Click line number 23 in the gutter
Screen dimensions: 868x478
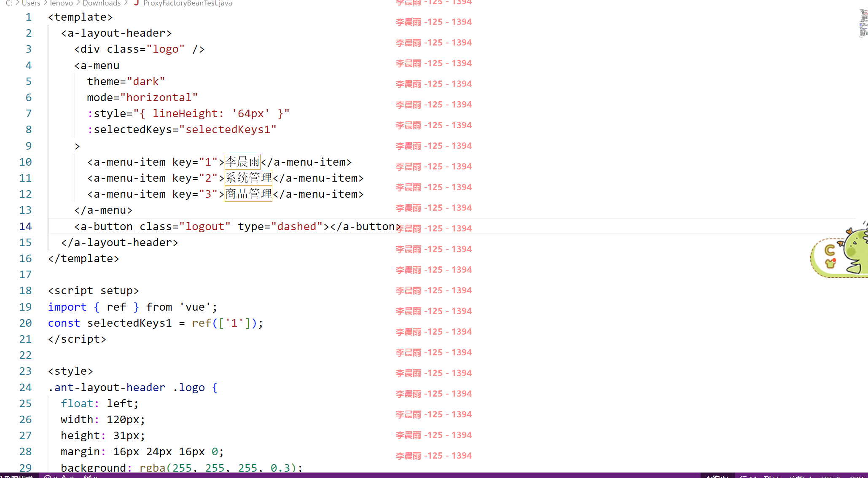click(x=25, y=371)
